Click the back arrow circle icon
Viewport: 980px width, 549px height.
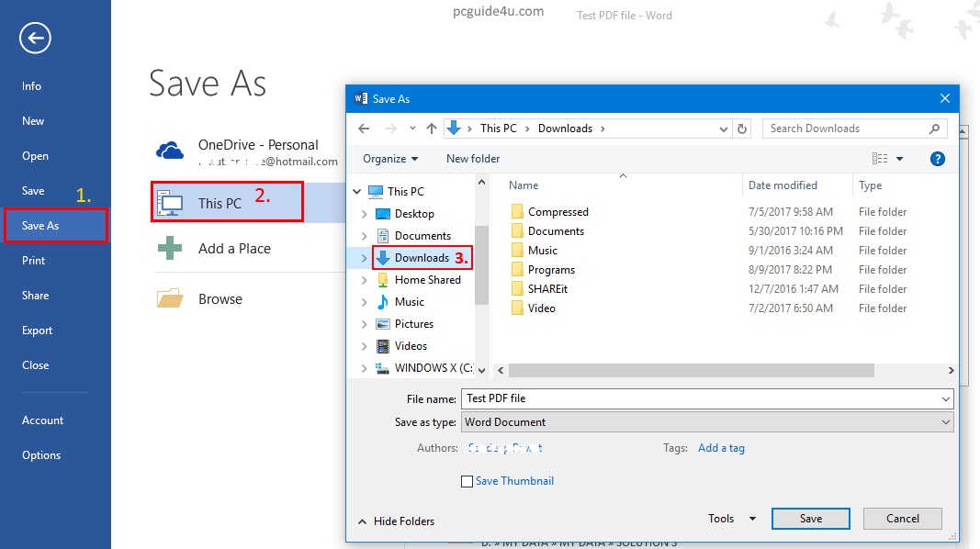tap(35, 38)
